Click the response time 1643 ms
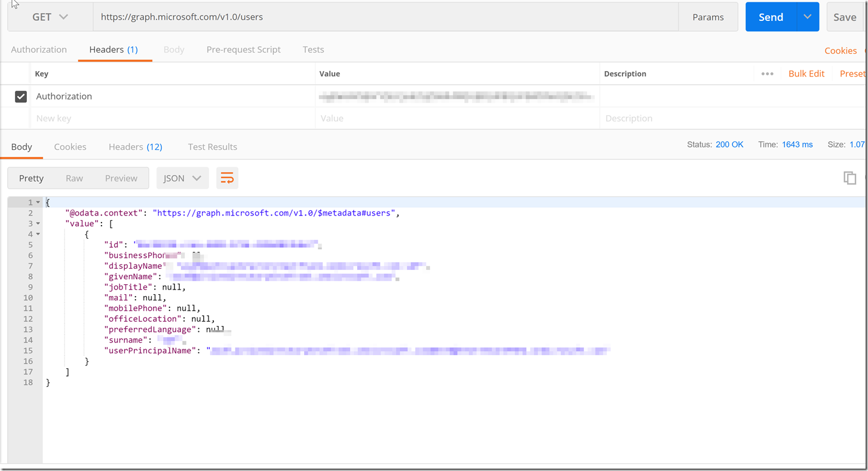868x471 pixels. [x=797, y=144]
